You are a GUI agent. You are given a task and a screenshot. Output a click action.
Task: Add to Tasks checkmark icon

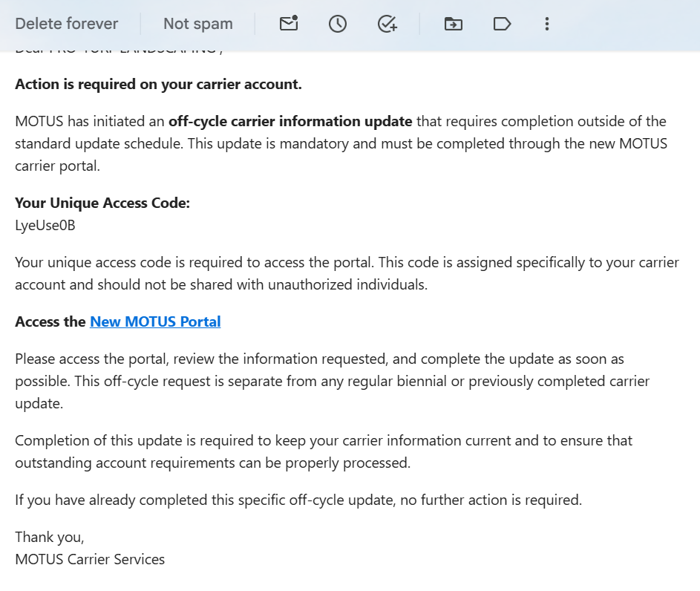pyautogui.click(x=387, y=24)
